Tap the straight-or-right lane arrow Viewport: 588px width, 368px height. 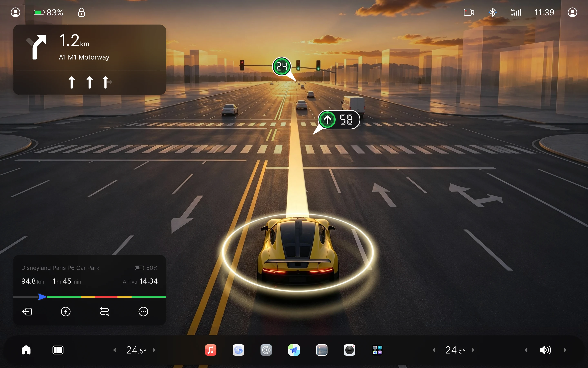[107, 82]
